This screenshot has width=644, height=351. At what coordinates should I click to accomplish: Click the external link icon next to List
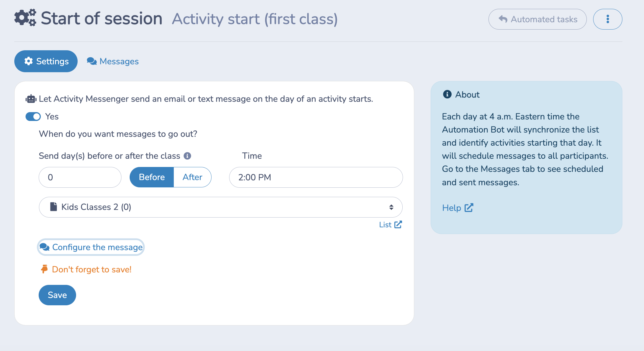click(x=398, y=225)
